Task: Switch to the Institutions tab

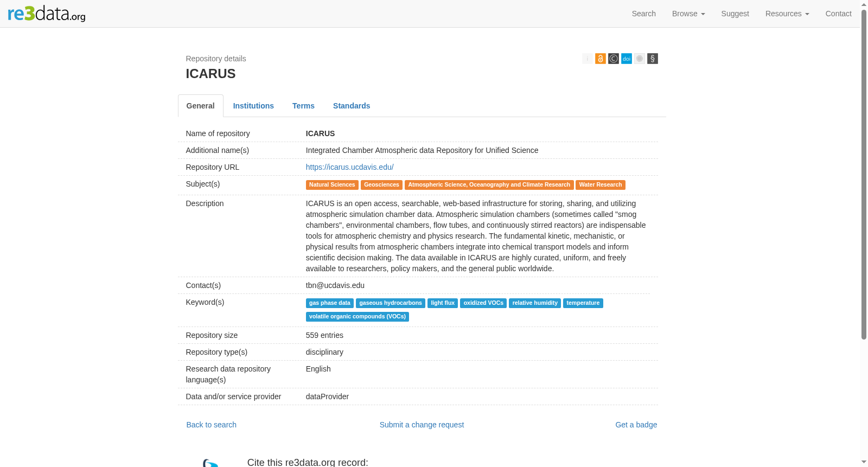Action: [253, 106]
